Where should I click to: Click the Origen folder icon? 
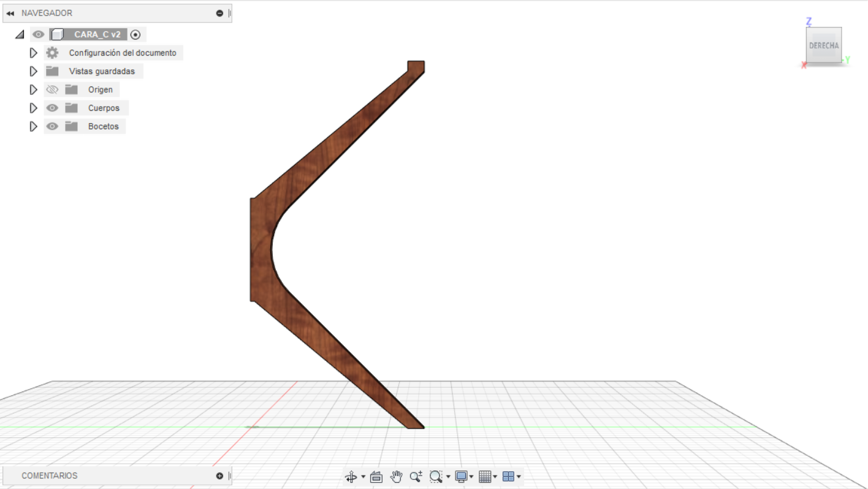(x=72, y=89)
